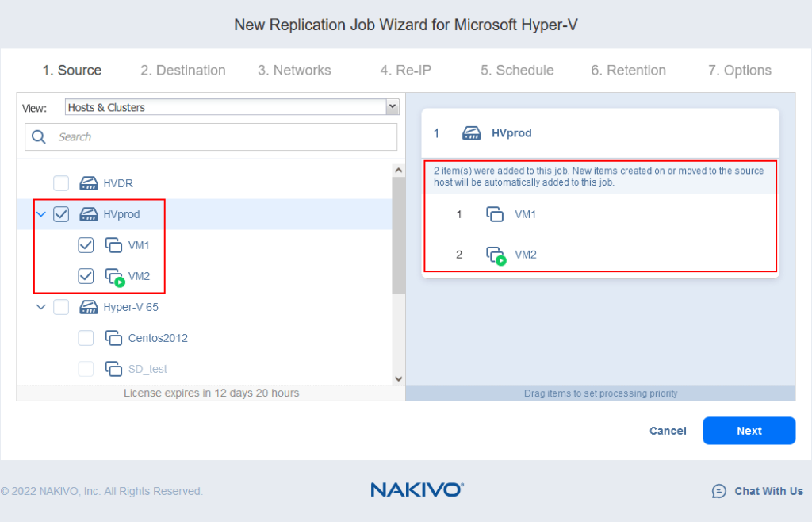Collapse the HVprod host tree branch
Image resolution: width=812 pixels, height=522 pixels.
(x=40, y=213)
